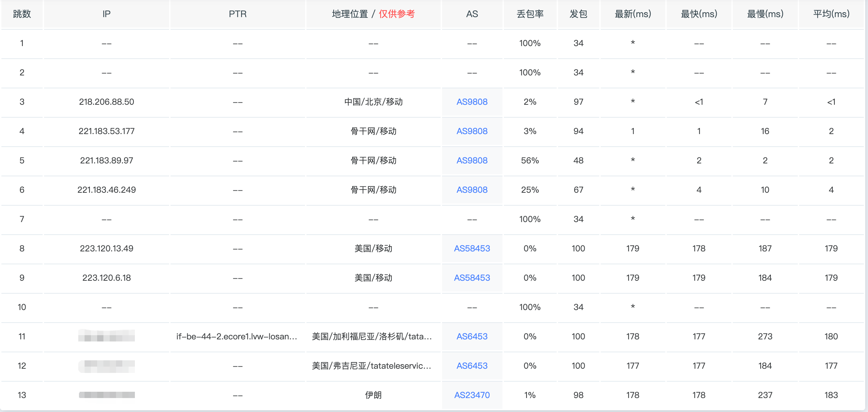
Task: Click the 跳数 column header
Action: 22,14
